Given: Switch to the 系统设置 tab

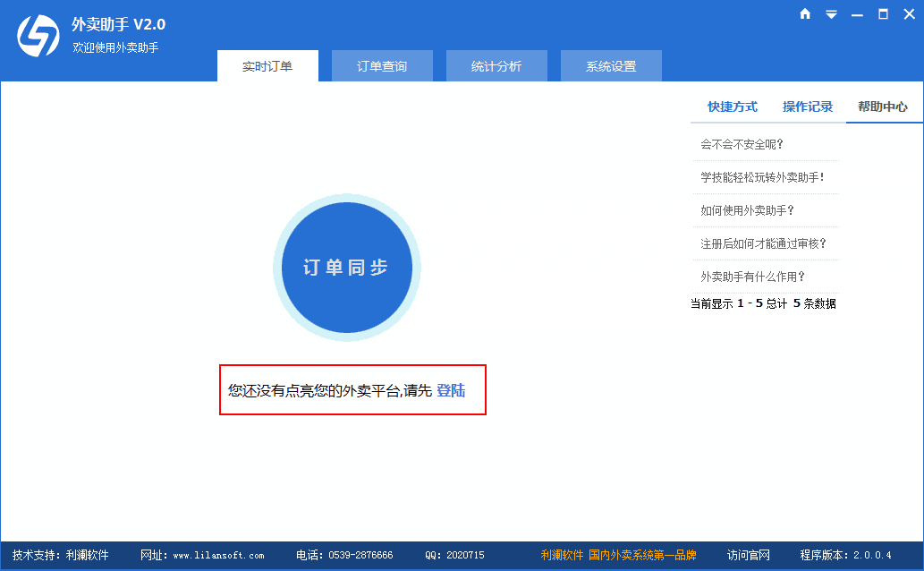Looking at the screenshot, I should [611, 65].
